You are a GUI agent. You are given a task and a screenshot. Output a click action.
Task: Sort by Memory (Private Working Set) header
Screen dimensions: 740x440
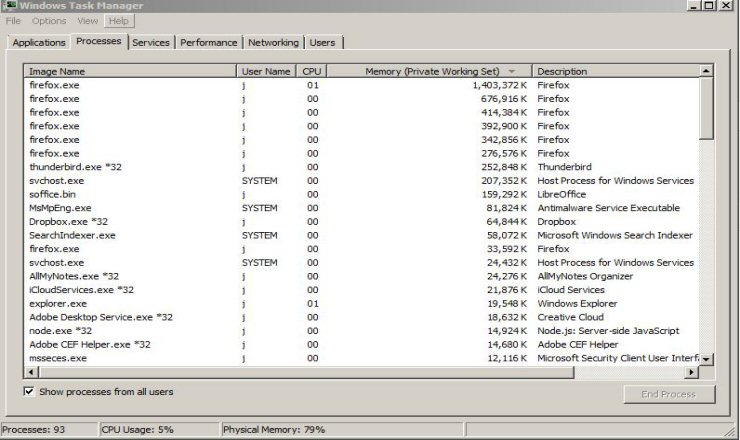point(429,71)
